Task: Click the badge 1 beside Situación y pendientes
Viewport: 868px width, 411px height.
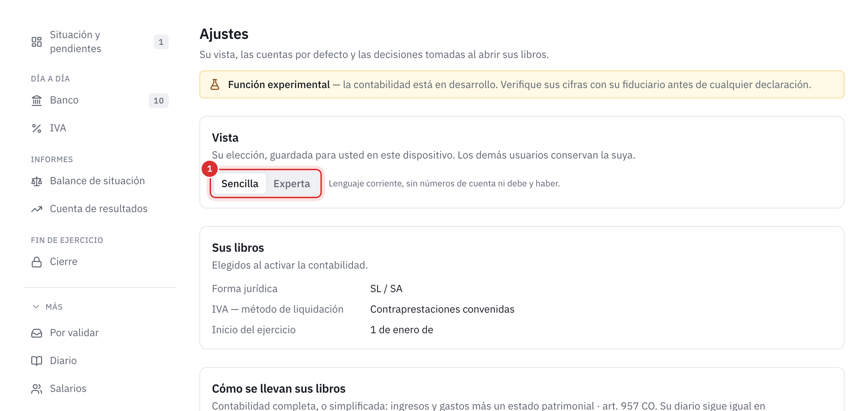Action: (161, 42)
